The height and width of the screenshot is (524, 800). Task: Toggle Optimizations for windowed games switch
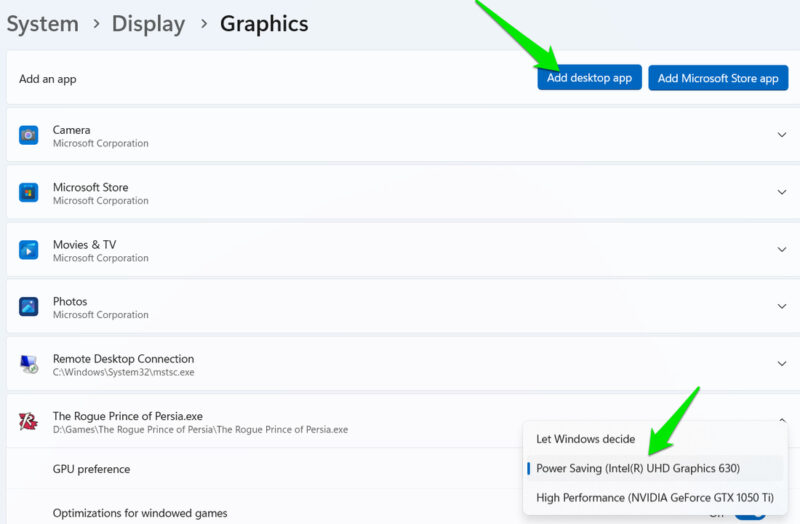pyautogui.click(x=750, y=514)
